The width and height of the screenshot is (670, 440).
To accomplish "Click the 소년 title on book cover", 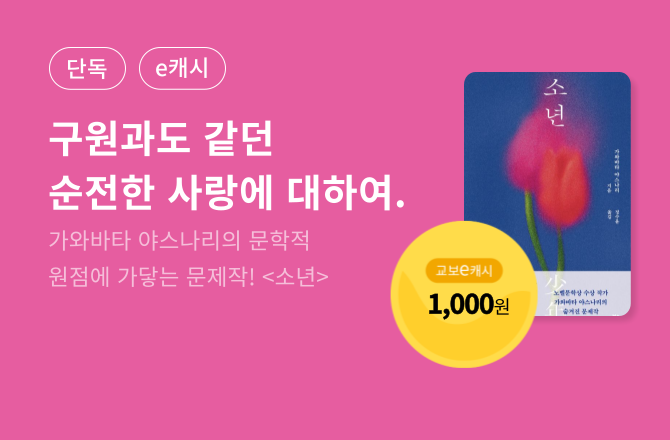I will (x=555, y=102).
